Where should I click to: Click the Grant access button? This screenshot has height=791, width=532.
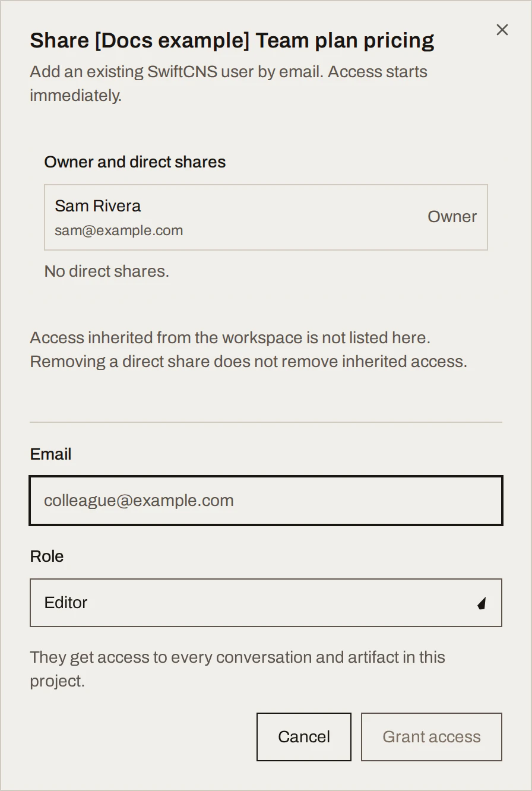coord(432,737)
